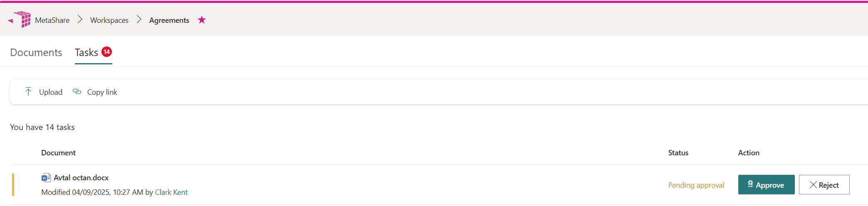Click the chevron after MetaShare breadcrumb
Screen dimensions: 868x206
(80, 20)
